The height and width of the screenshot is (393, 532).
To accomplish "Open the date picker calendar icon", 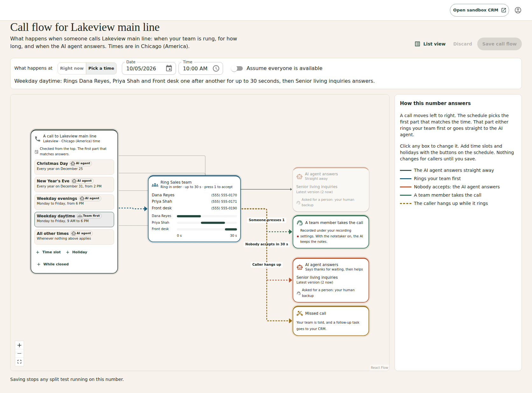I will [x=169, y=68].
